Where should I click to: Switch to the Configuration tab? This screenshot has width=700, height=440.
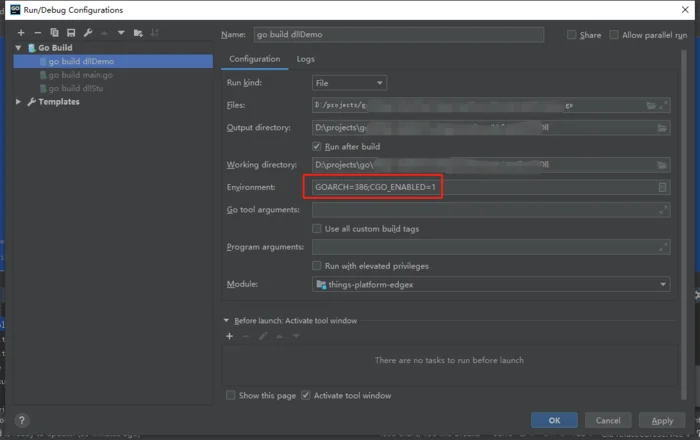(254, 59)
